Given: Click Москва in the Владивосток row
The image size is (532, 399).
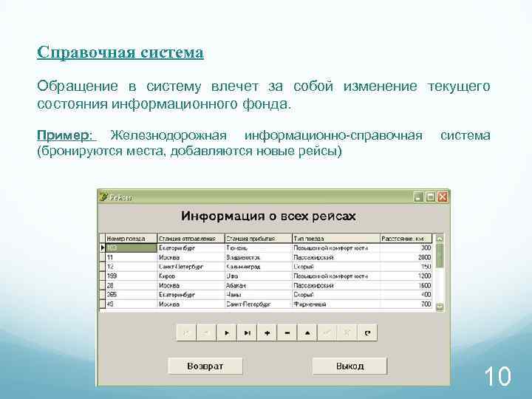Looking at the screenshot, I should point(191,258).
